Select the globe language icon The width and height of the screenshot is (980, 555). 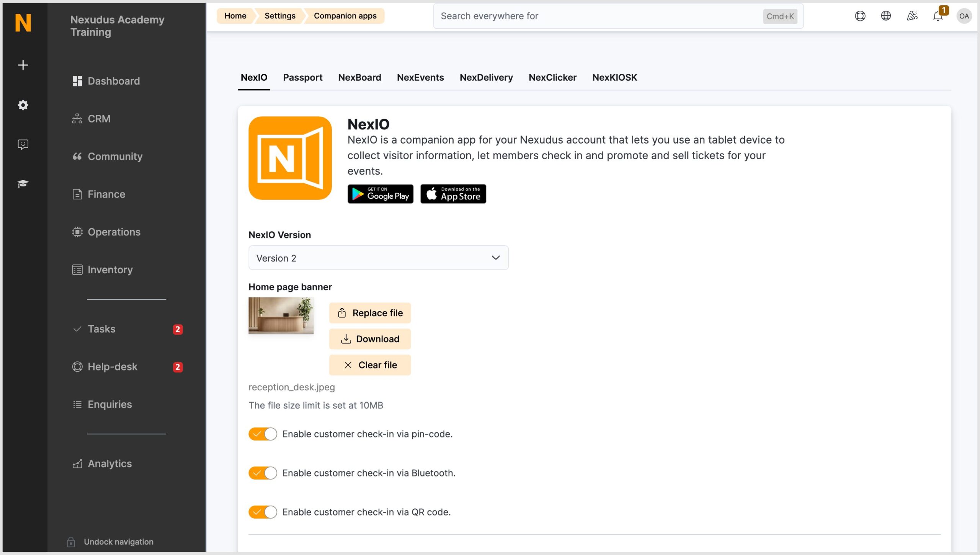pyautogui.click(x=885, y=16)
